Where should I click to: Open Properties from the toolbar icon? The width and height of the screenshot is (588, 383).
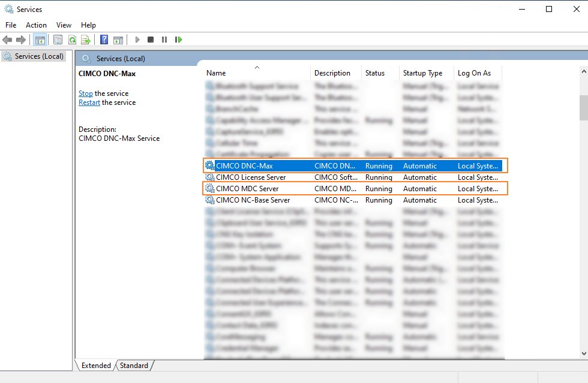(x=58, y=40)
